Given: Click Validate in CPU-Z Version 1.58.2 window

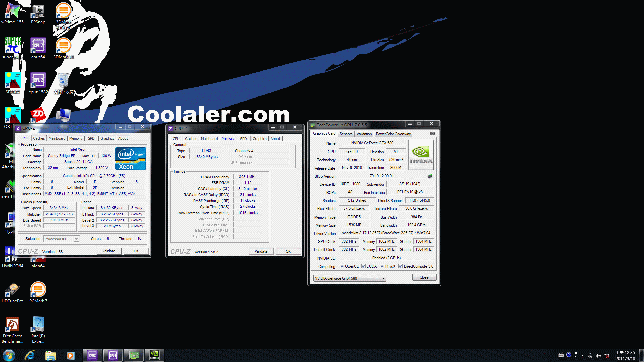Looking at the screenshot, I should pos(261,251).
